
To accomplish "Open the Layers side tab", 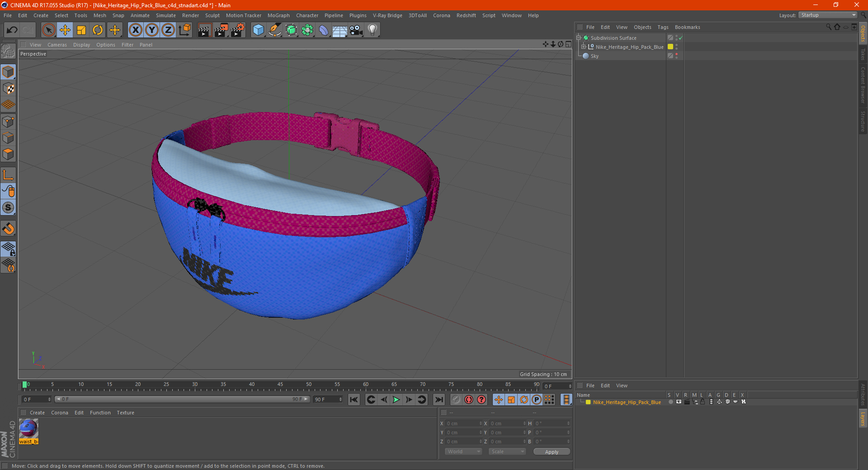I will [x=863, y=419].
